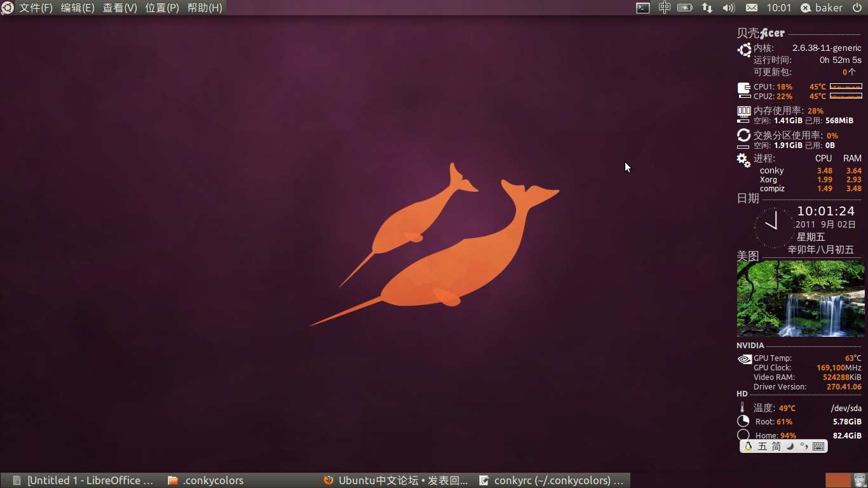Click the /dev/sda device label
Image resolution: width=868 pixels, height=488 pixels.
(x=846, y=408)
